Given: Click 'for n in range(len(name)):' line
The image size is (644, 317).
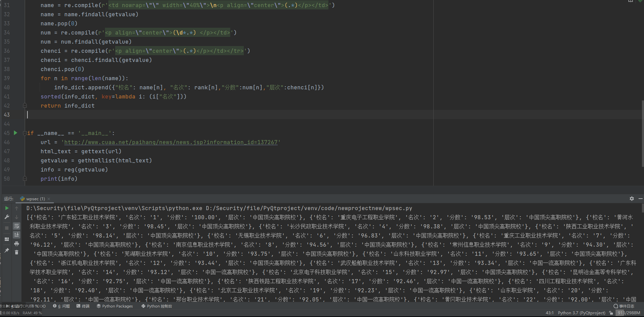Looking at the screenshot, I should [84, 78].
